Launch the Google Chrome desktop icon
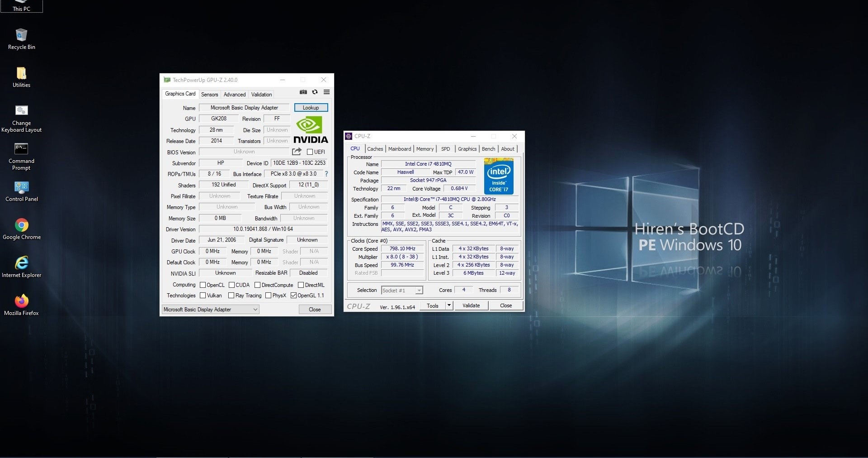This screenshot has width=868, height=458. coord(21,229)
